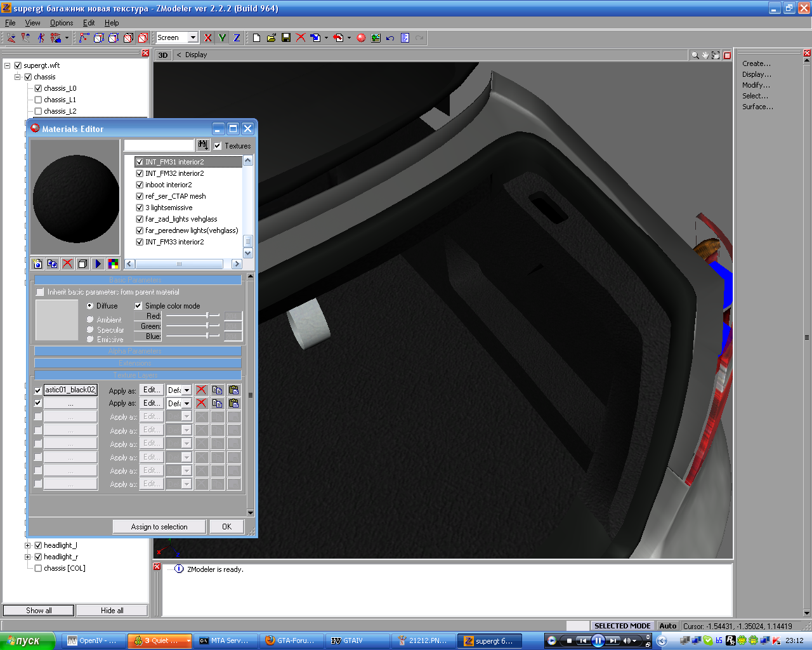Select the Diffuse radio button

coord(90,306)
